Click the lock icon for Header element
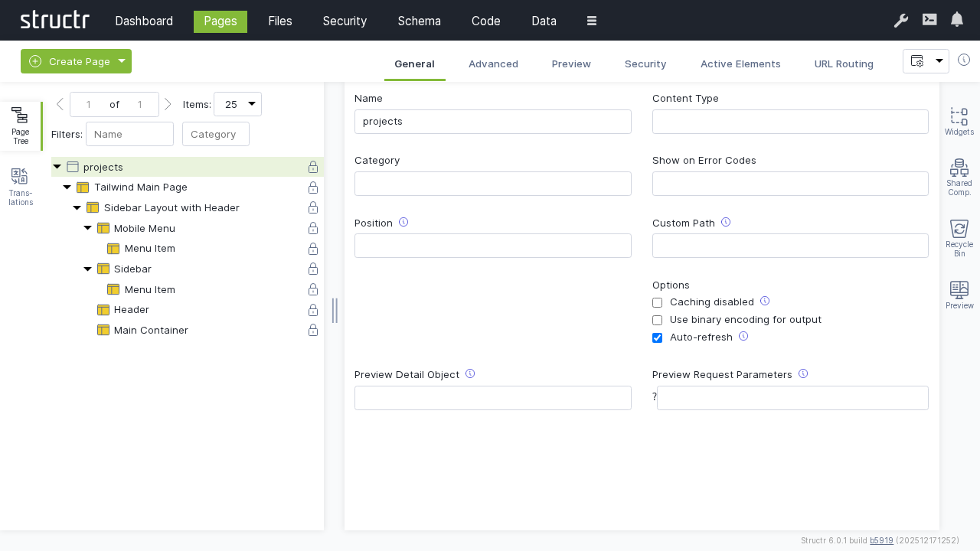980x551 pixels. (313, 310)
